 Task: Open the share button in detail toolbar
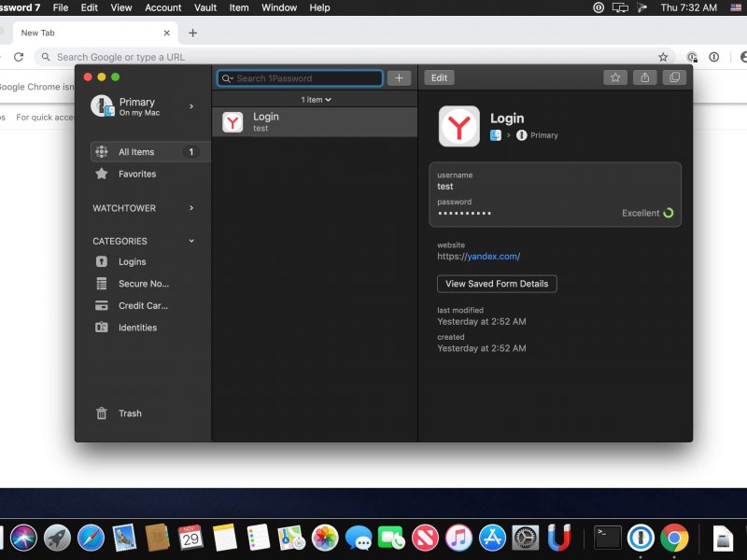tap(644, 77)
